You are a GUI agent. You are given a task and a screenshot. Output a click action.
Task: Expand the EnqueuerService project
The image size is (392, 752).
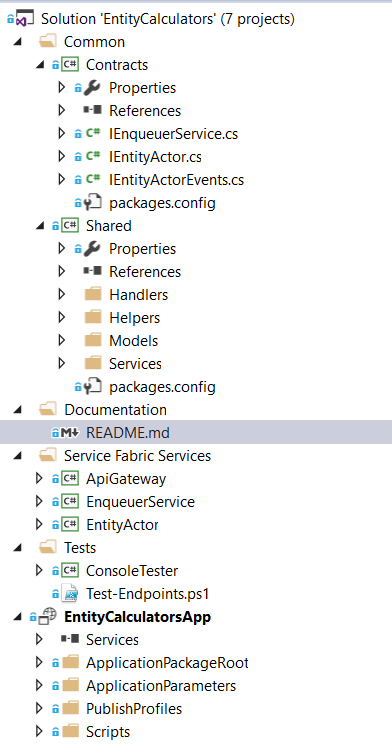point(39,502)
